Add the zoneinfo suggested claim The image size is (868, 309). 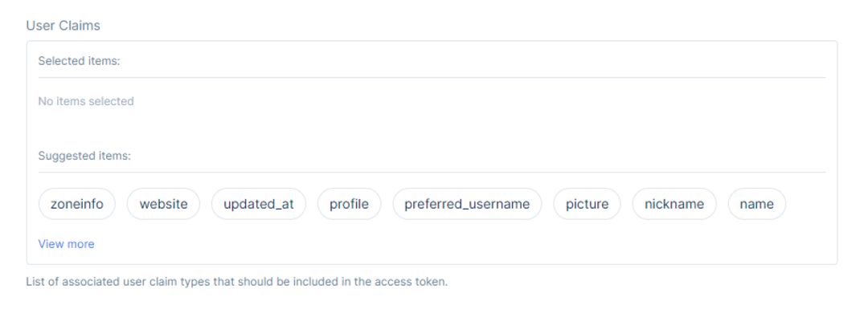[x=77, y=204]
